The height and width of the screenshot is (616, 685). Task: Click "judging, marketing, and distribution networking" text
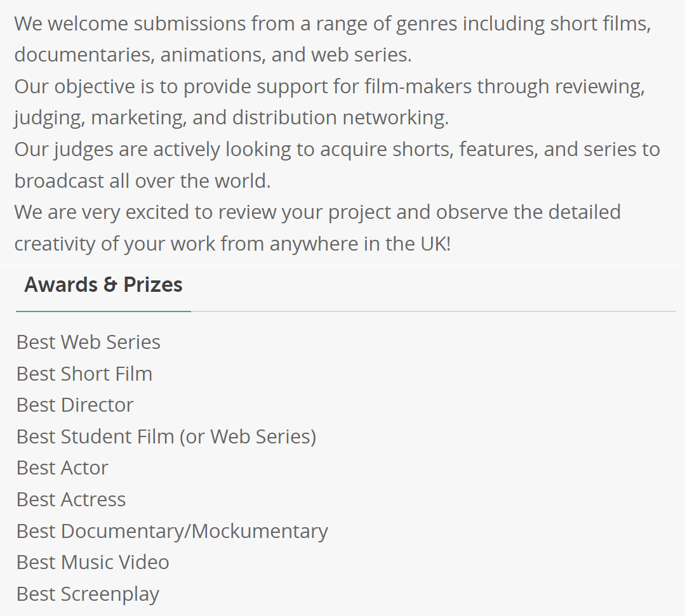(x=231, y=118)
